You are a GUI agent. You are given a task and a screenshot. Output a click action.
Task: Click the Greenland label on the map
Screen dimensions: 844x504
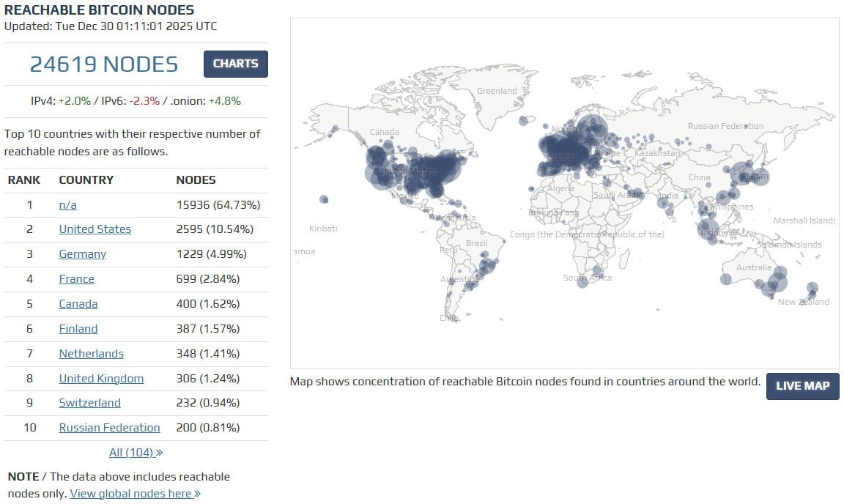[x=497, y=91]
